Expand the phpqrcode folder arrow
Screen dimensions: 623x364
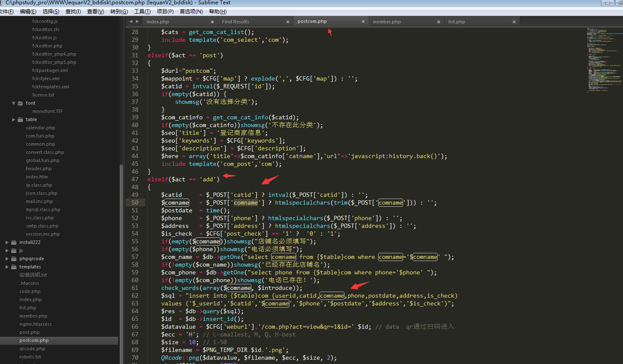point(7,259)
